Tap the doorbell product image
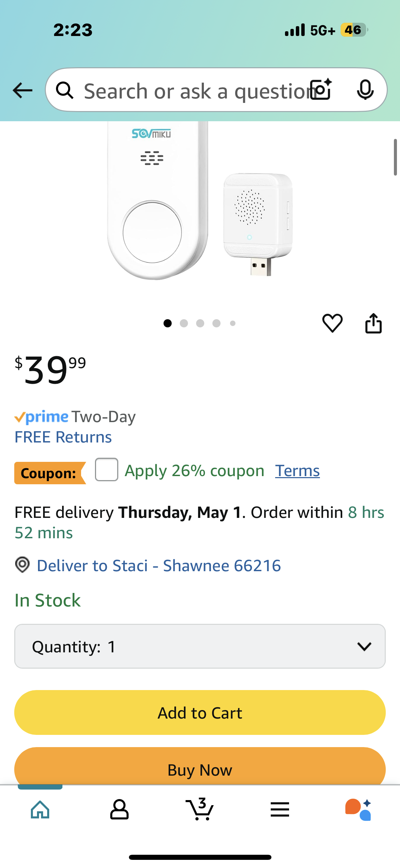Screen dimensions: 400x868 pos(199,204)
